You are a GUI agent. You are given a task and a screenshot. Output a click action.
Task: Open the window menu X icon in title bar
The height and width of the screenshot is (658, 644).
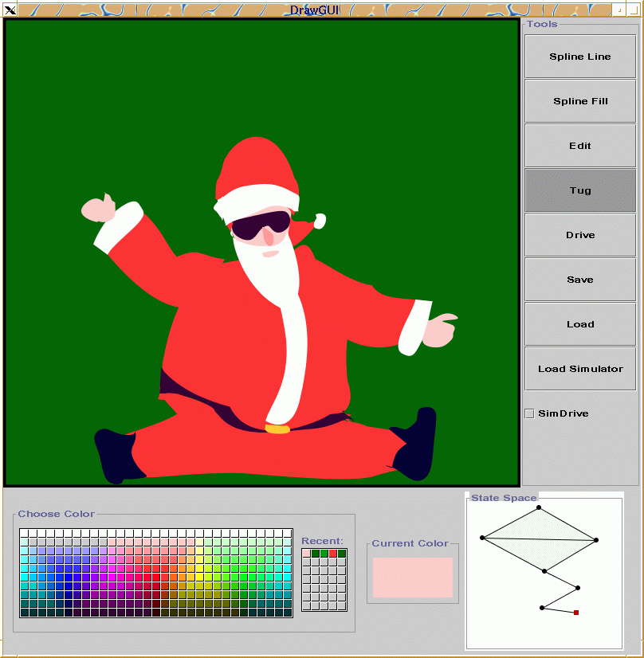tap(10, 10)
